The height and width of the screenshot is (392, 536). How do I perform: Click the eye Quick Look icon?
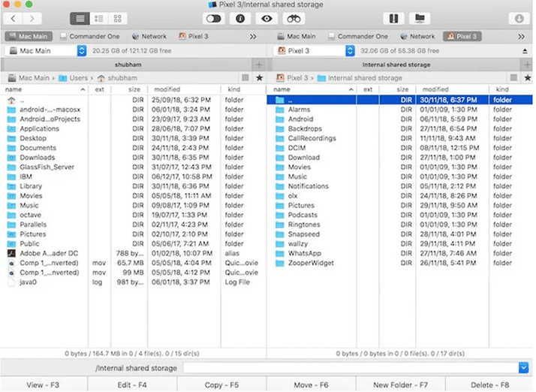(x=266, y=18)
